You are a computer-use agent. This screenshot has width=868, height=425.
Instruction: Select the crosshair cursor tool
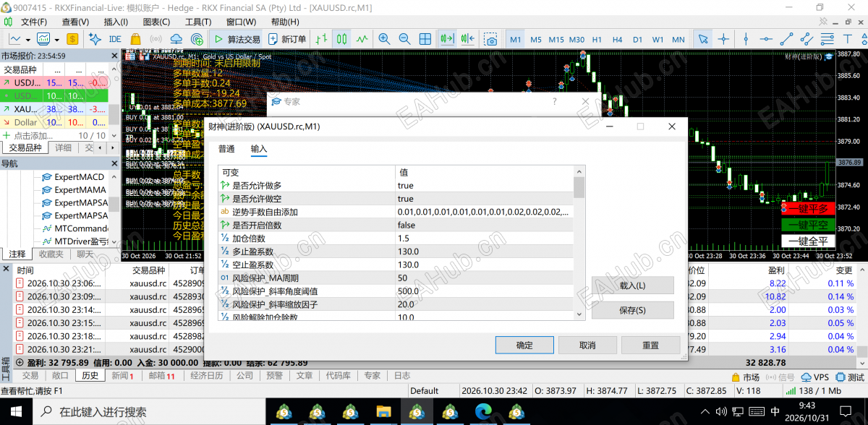[x=723, y=39]
